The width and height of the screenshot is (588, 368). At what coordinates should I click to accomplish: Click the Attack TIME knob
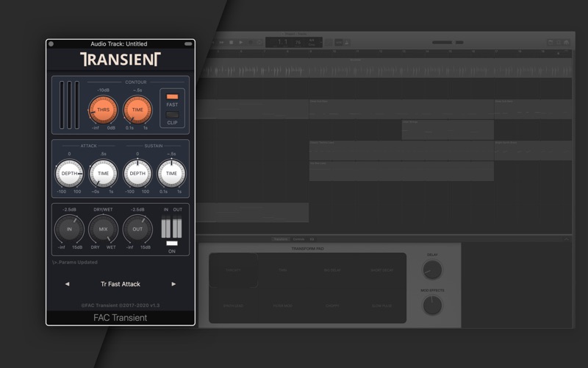pos(103,174)
